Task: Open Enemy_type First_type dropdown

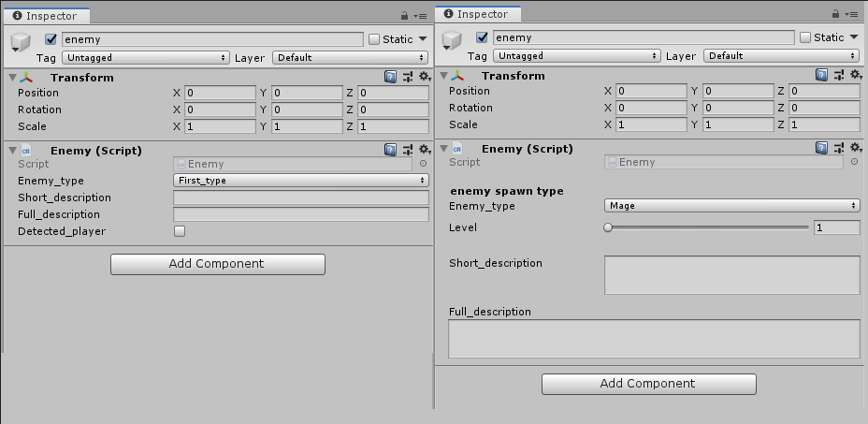Action: click(301, 180)
